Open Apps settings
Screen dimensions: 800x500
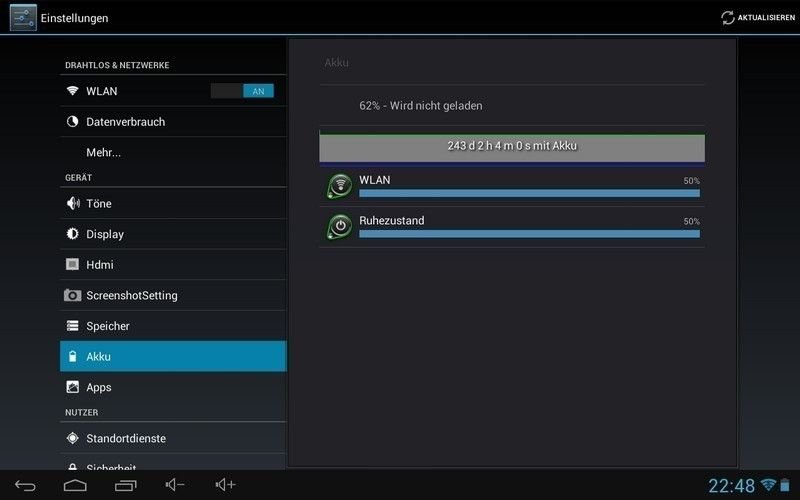[173, 387]
